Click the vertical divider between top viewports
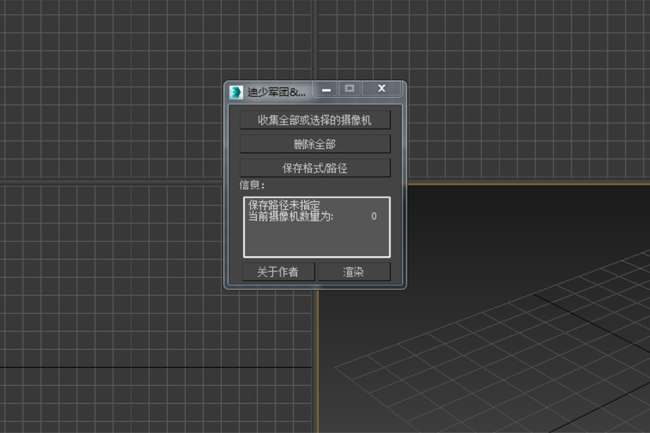Viewport: 650px width, 433px height. pyautogui.click(x=317, y=40)
